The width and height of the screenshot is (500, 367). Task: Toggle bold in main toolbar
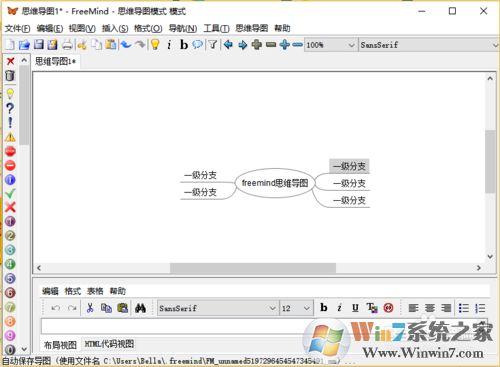tap(184, 44)
